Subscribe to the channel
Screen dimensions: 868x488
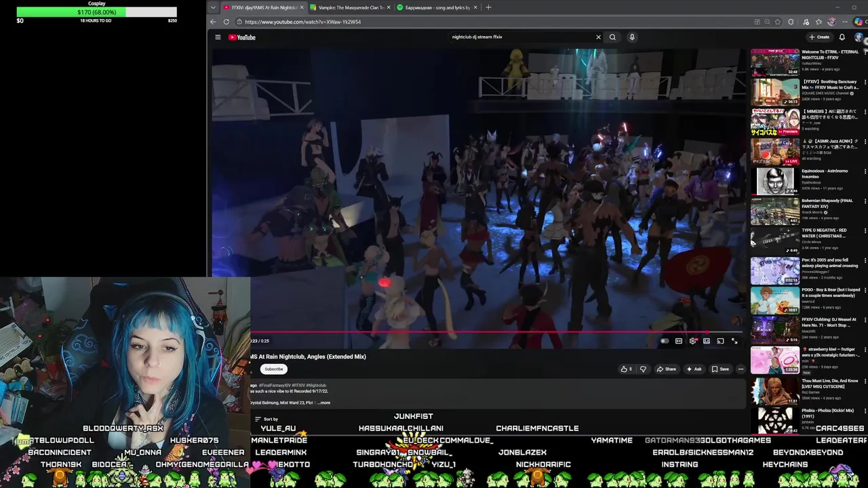[x=274, y=369]
